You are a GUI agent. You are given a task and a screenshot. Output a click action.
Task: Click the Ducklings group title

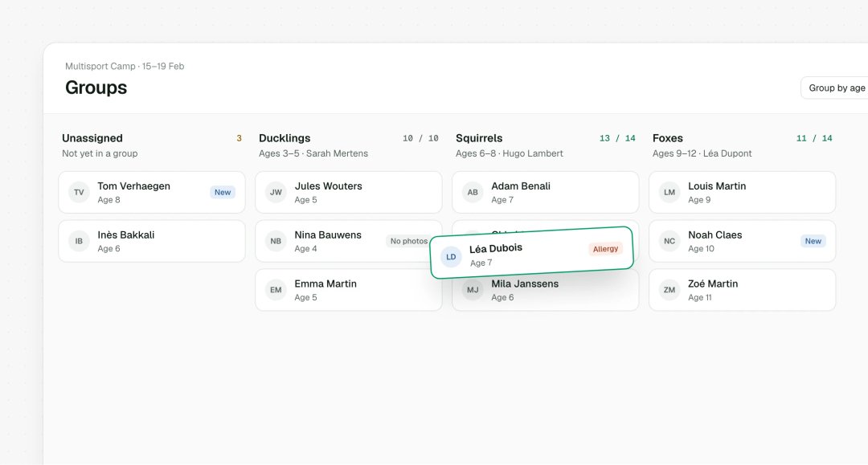tap(285, 138)
